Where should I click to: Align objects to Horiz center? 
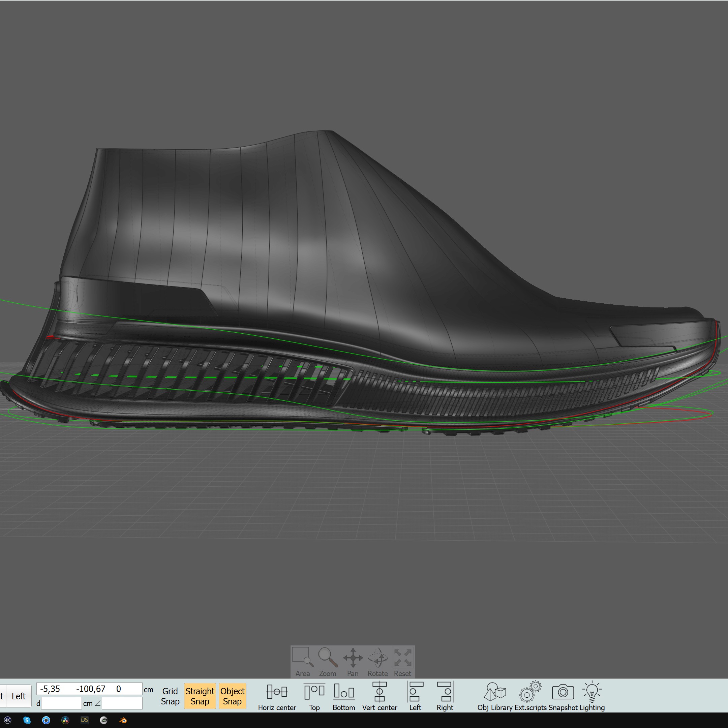(277, 696)
